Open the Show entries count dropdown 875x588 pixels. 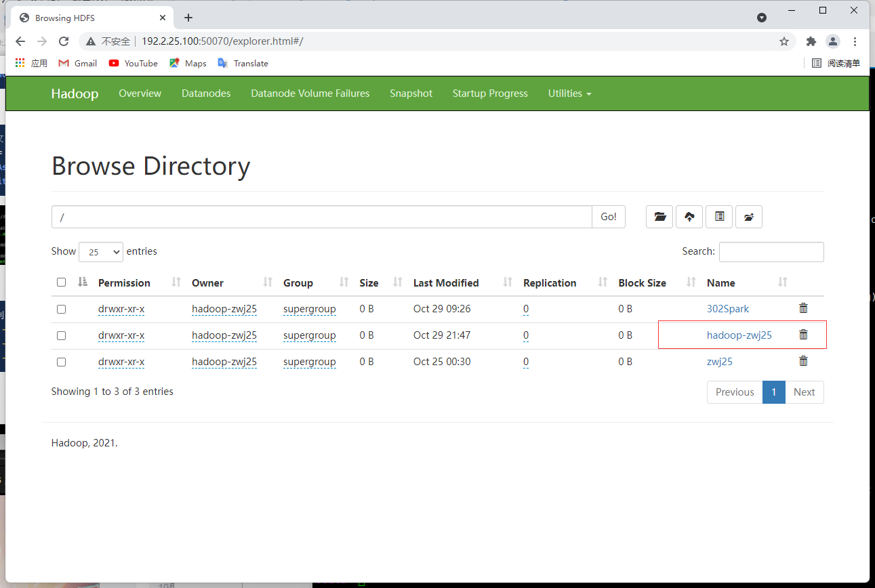101,252
